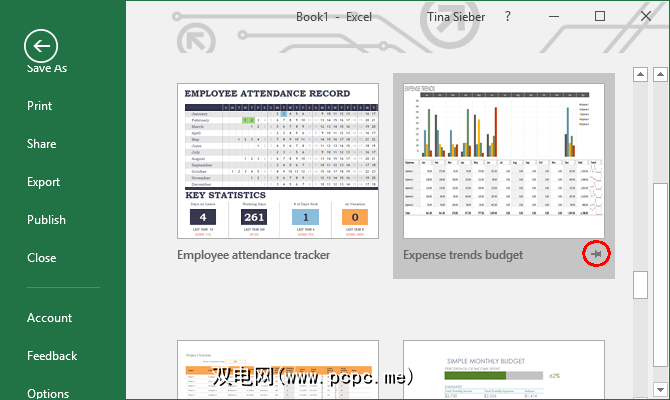Click the inner template list scrollbar thumb
Image resolution: width=670 pixels, height=400 pixels.
pos(640,285)
